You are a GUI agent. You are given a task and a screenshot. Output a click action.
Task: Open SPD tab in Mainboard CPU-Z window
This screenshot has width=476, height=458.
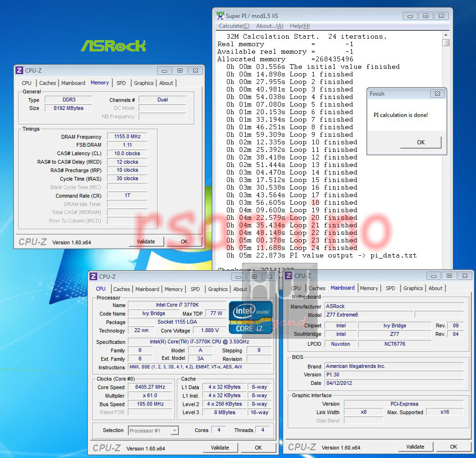coord(391,288)
